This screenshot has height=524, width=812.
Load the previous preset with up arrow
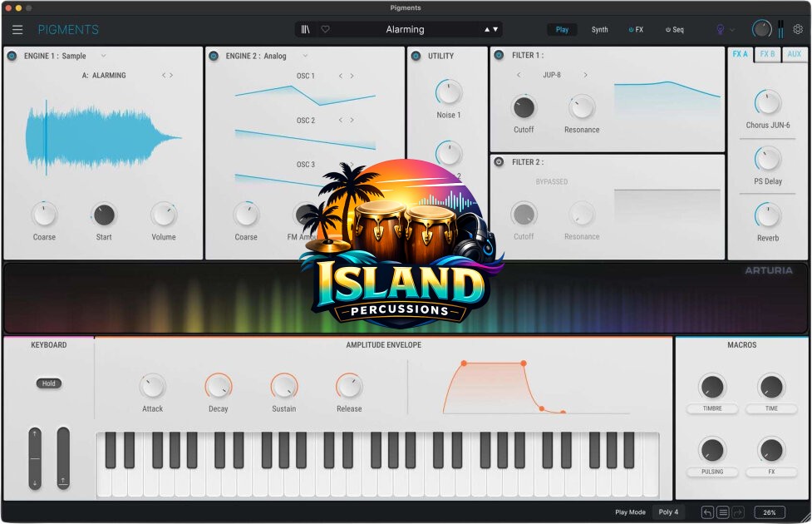click(x=487, y=30)
